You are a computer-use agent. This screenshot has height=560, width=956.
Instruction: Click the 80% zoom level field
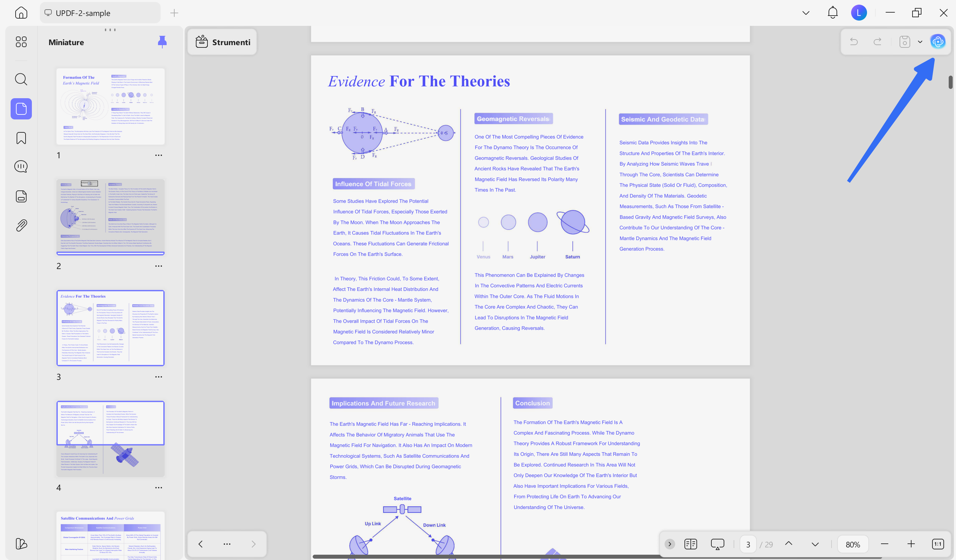click(x=853, y=544)
